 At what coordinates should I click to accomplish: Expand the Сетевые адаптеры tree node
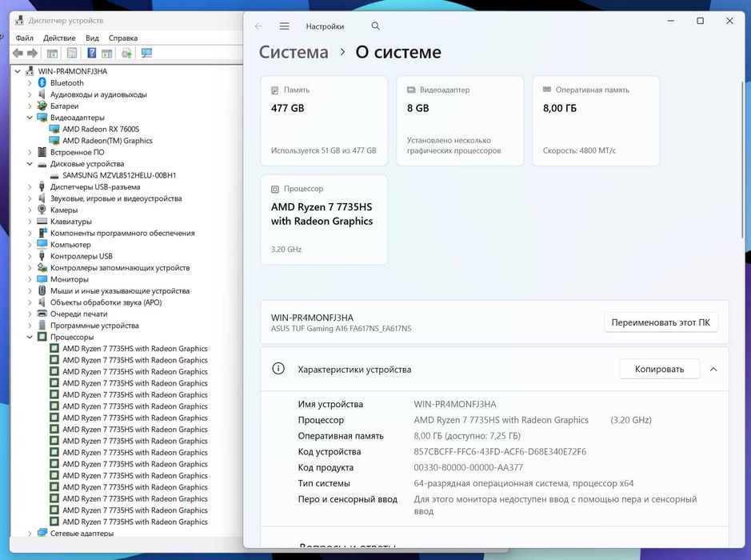30,533
